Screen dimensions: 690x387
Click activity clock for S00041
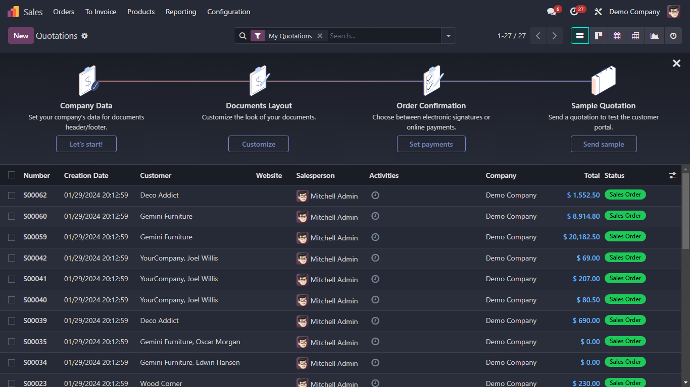pyautogui.click(x=375, y=279)
